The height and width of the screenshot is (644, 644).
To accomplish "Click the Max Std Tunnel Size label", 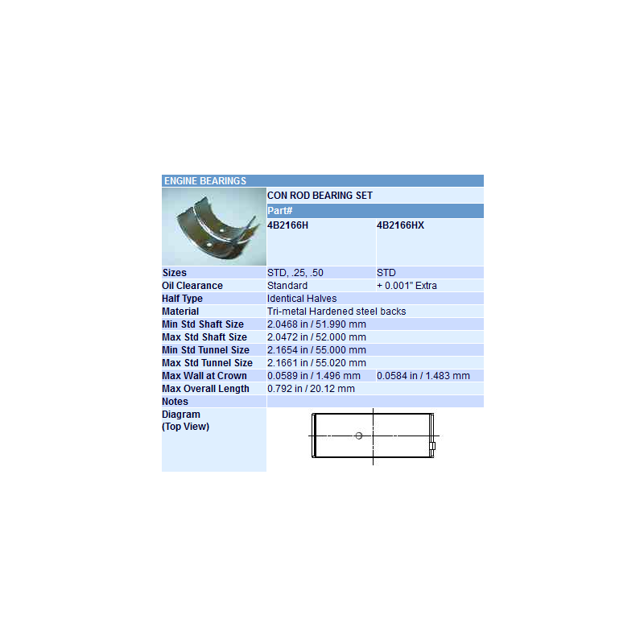I will (x=207, y=363).
